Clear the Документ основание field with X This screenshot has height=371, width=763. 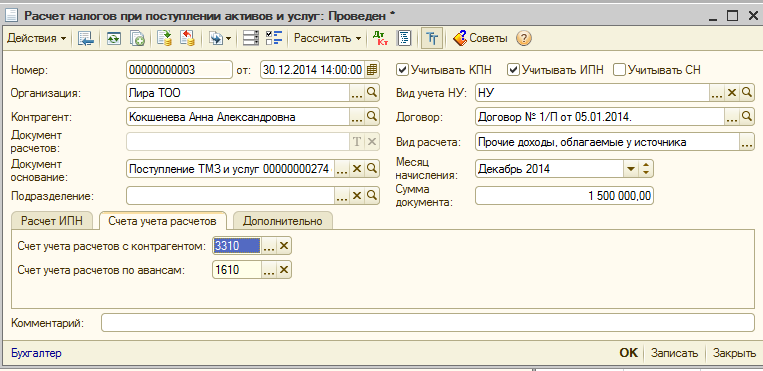tap(357, 168)
